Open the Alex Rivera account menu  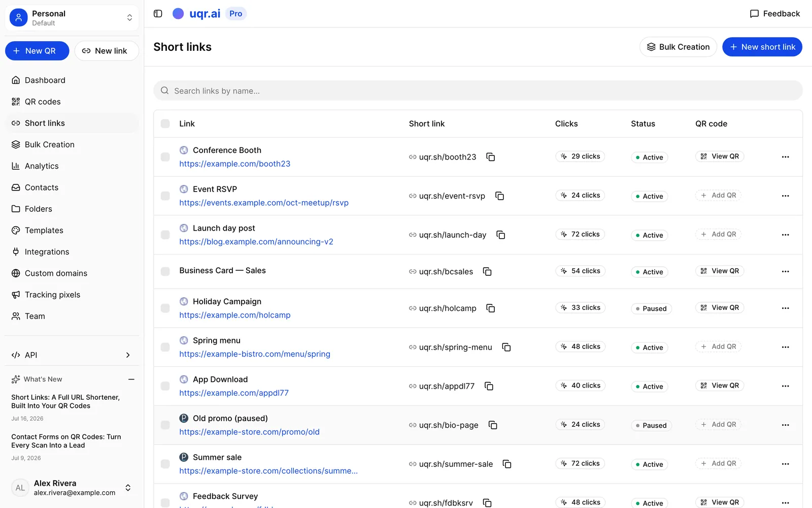(x=72, y=488)
